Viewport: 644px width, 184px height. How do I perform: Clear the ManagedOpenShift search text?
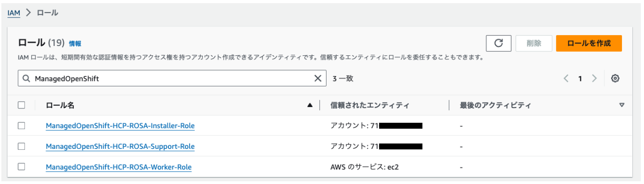pos(317,78)
